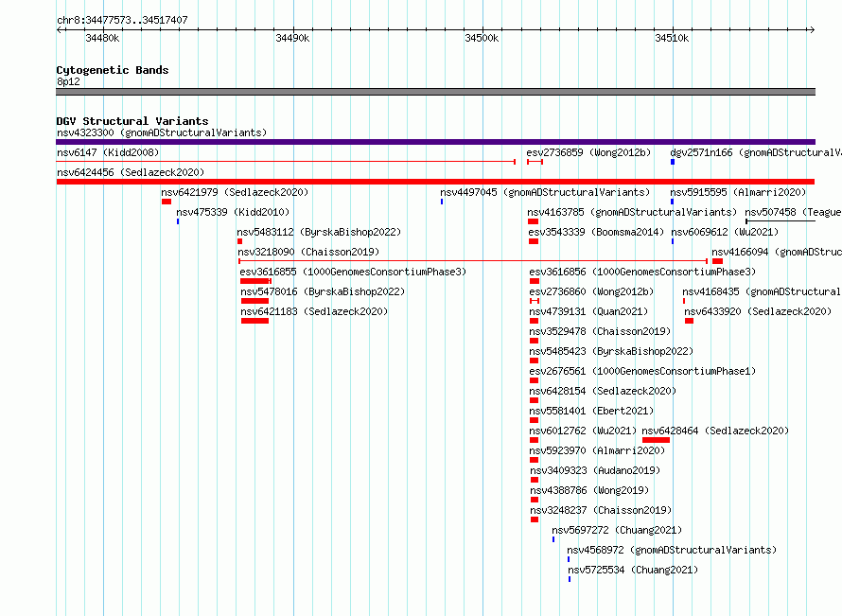Click the nsv4168435 variant label

coord(762,291)
